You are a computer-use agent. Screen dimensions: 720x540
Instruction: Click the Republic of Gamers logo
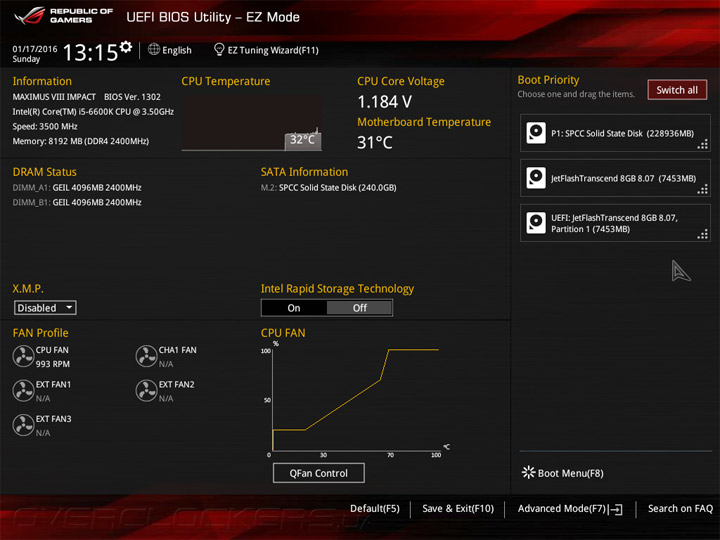point(63,16)
